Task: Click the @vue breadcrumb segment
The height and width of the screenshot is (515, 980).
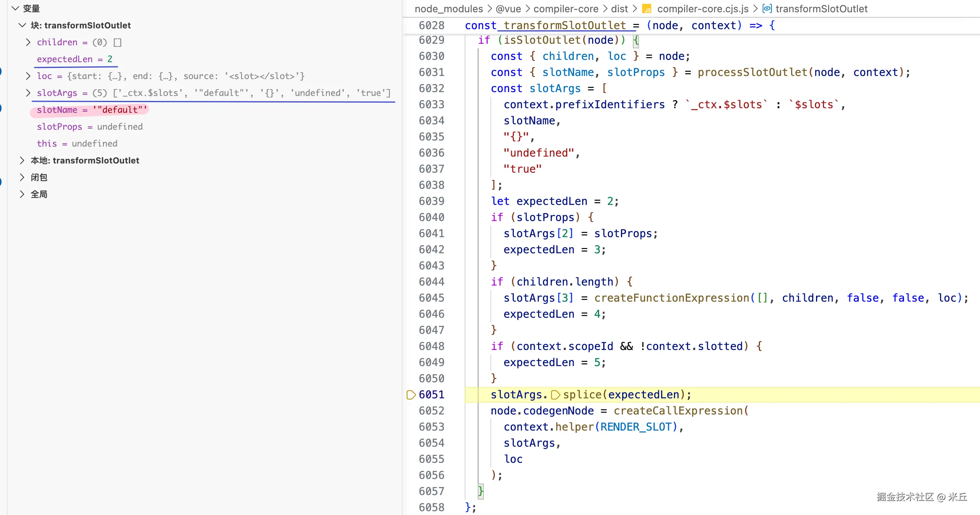Action: 508,9
